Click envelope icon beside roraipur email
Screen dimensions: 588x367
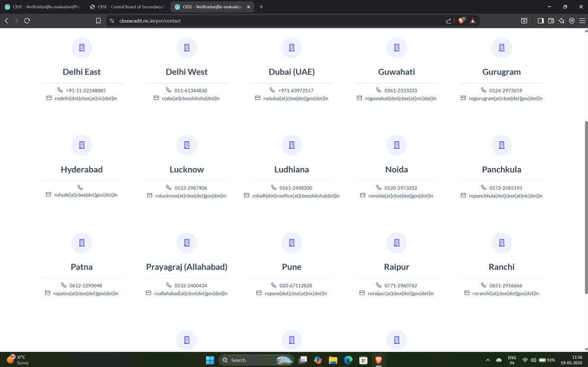click(362, 293)
